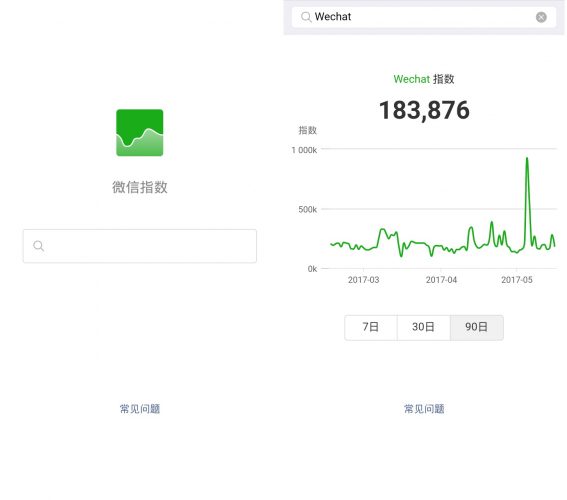Open 常见问题 link on the left screen

[x=140, y=409]
